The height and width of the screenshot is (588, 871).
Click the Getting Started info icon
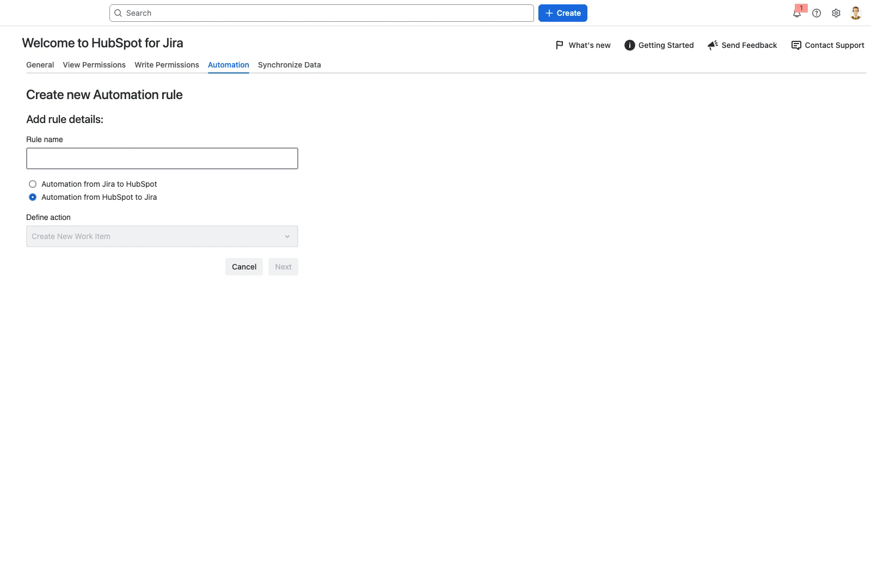coord(629,45)
